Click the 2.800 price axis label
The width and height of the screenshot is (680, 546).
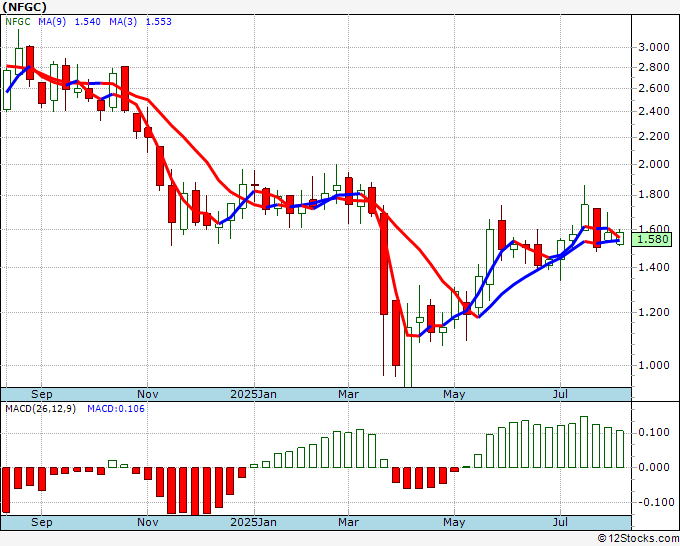tap(654, 67)
